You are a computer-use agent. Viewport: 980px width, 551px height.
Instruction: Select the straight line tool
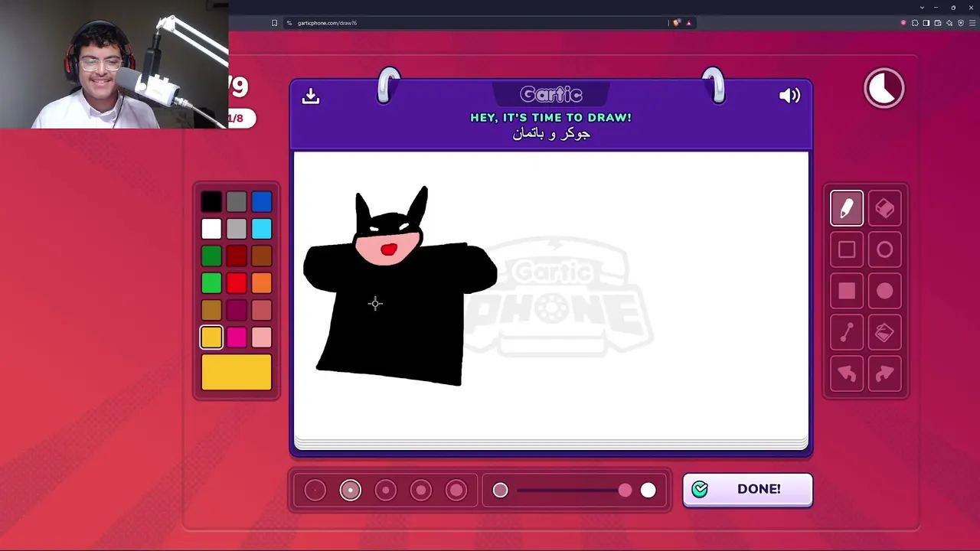[x=847, y=332]
